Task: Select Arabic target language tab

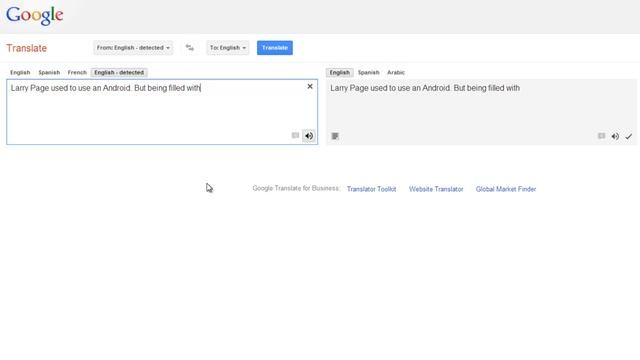Action: (x=396, y=72)
